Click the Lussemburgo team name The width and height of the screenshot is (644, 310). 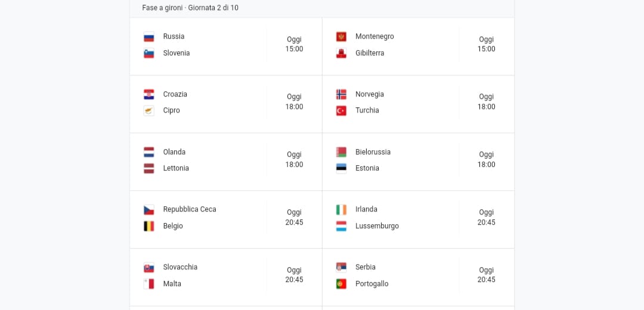[377, 226]
